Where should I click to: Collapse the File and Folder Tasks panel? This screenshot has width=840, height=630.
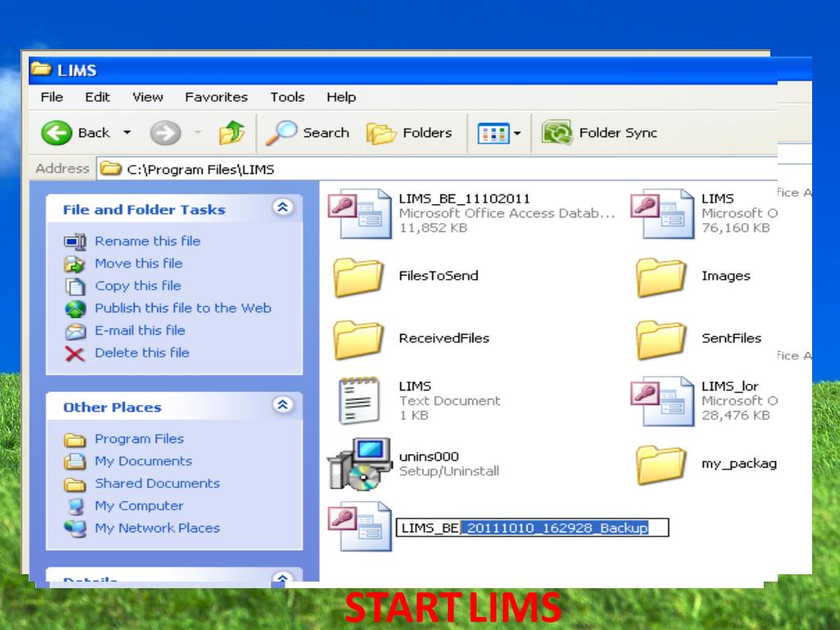coord(283,208)
